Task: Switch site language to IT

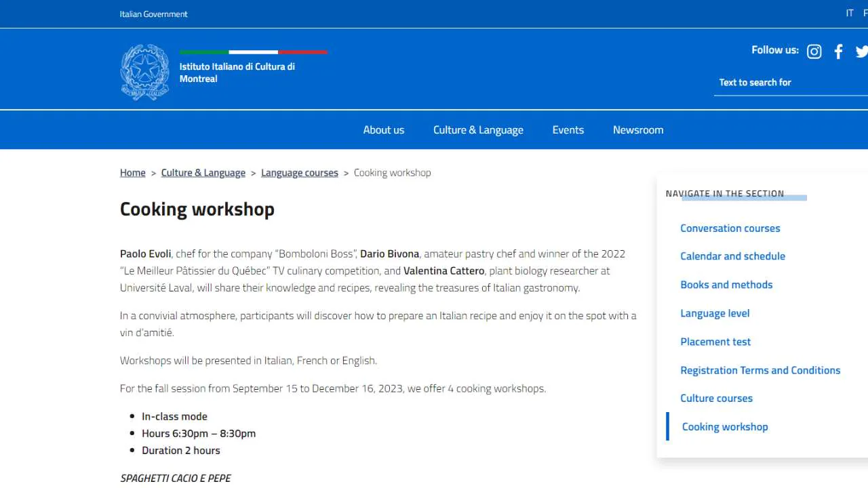Action: [x=850, y=14]
